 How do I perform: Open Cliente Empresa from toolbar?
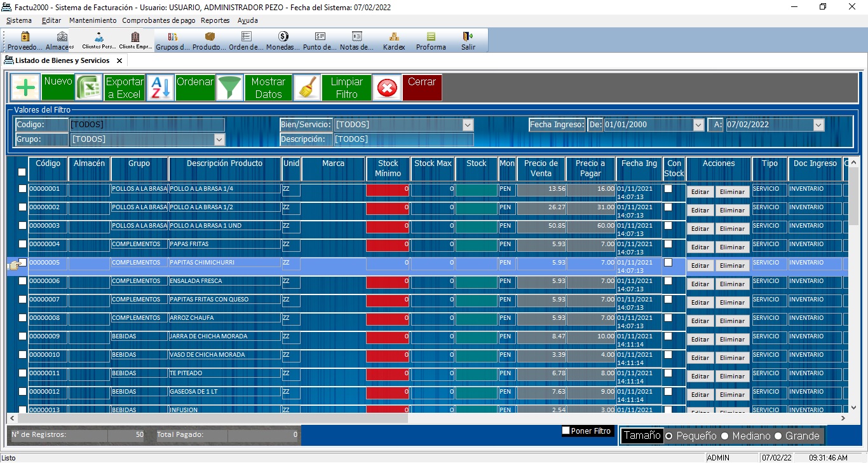click(135, 41)
